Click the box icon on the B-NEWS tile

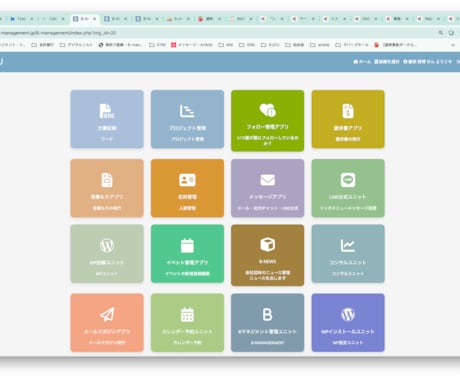pos(267,244)
